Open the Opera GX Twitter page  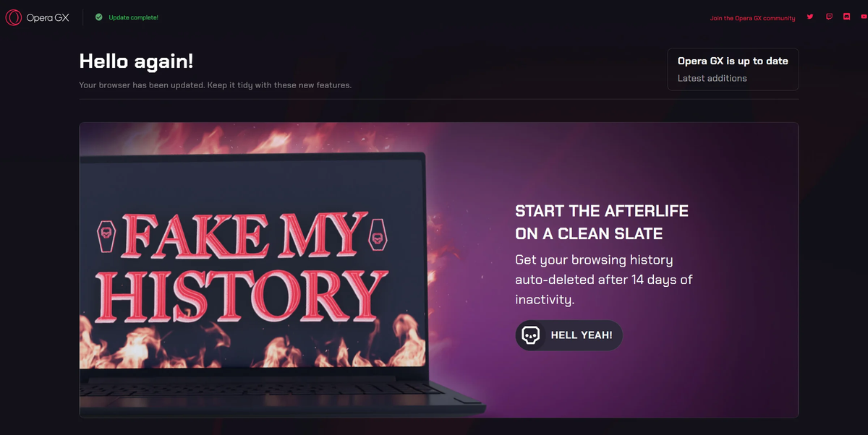click(x=810, y=17)
